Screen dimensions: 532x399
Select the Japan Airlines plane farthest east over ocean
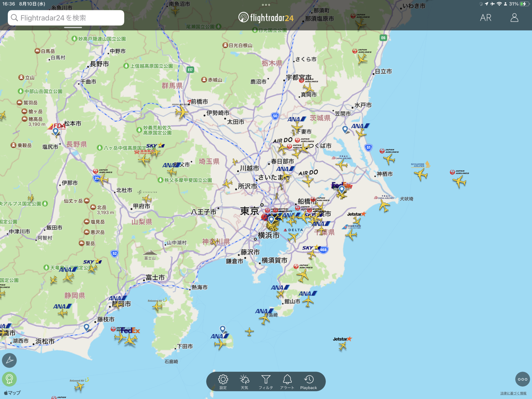459,181
